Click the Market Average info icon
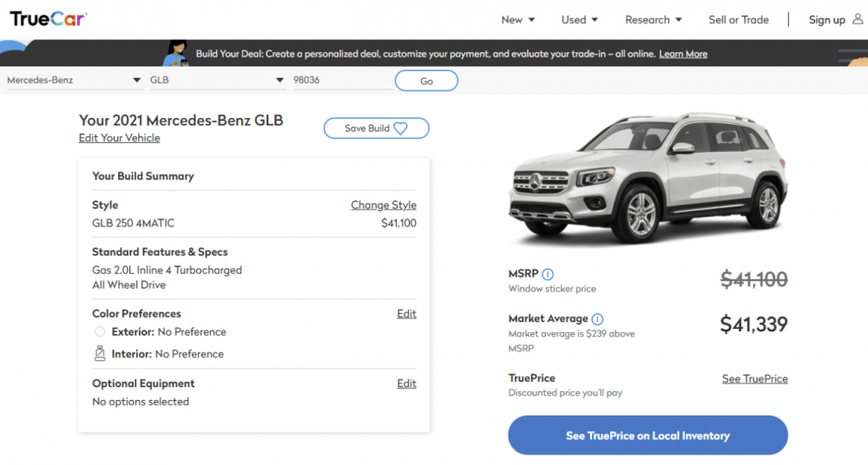The height and width of the screenshot is (465, 868). coord(597,319)
